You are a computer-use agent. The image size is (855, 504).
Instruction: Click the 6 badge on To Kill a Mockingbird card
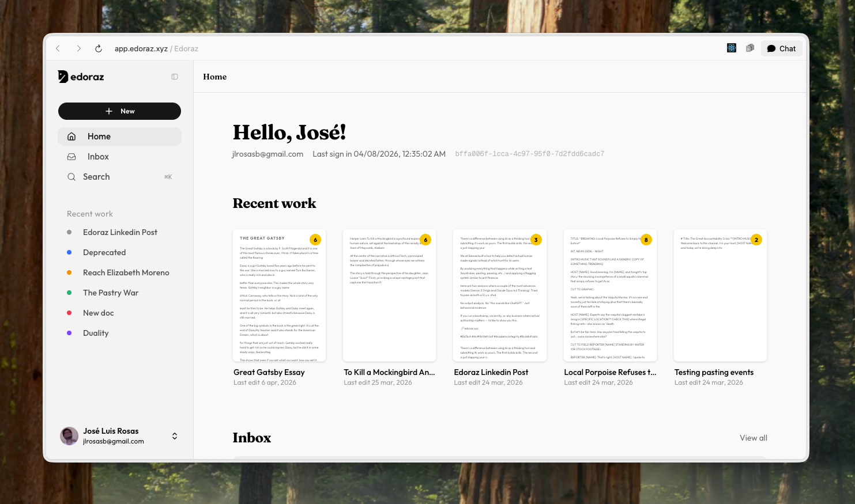(425, 240)
